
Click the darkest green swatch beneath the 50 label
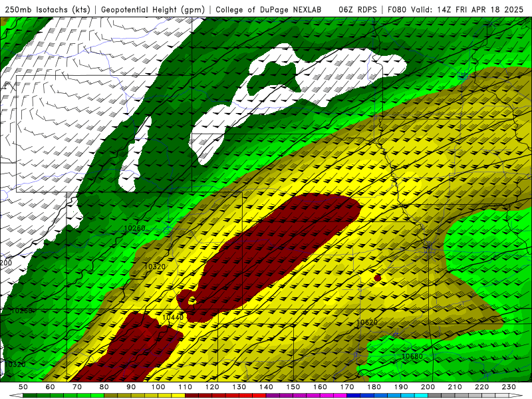[x=30, y=396]
